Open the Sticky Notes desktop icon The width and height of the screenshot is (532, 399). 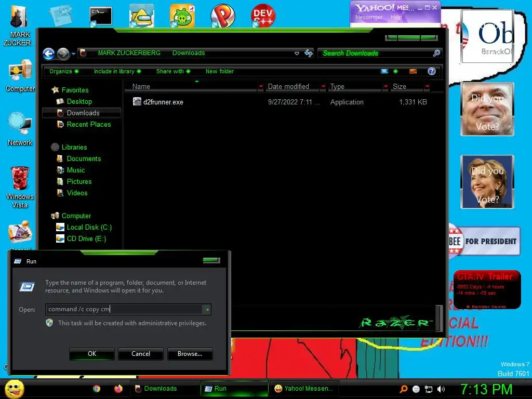[61, 16]
